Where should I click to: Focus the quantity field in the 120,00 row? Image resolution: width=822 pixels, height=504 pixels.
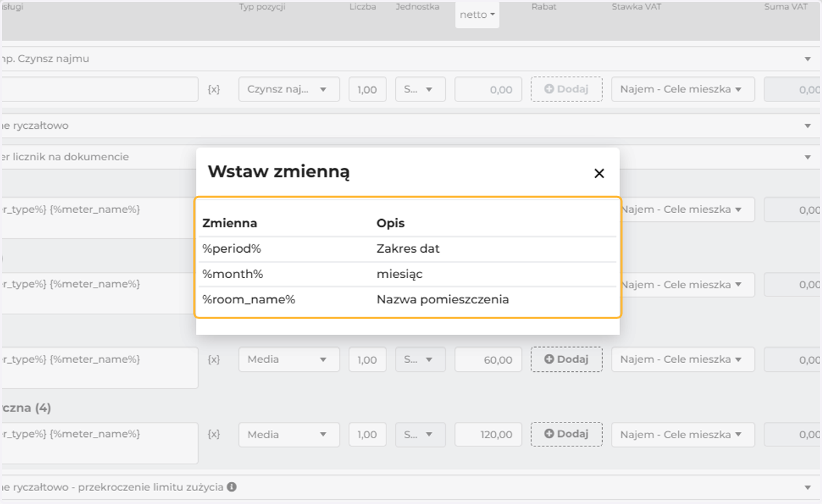(x=367, y=434)
